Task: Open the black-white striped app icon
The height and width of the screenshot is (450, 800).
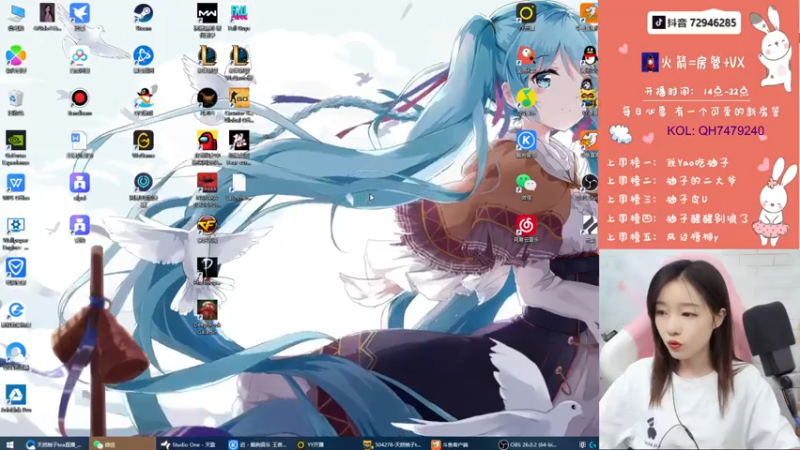Action: point(590,225)
